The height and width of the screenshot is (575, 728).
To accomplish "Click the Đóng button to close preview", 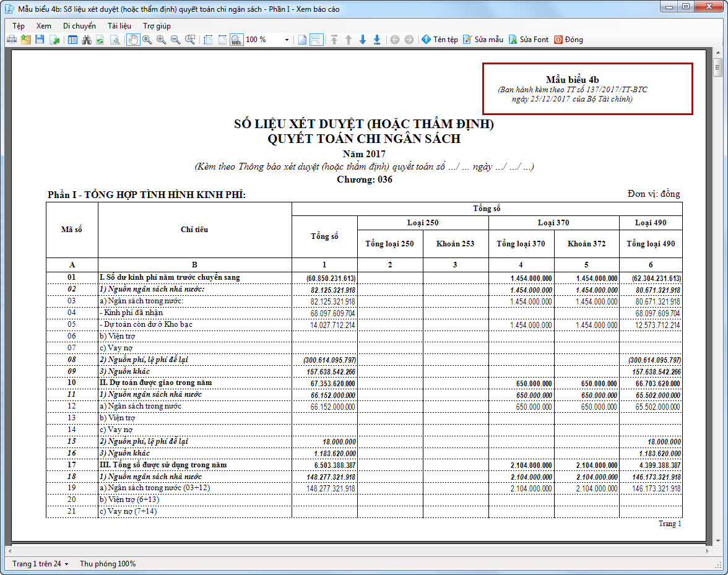I will click(569, 40).
